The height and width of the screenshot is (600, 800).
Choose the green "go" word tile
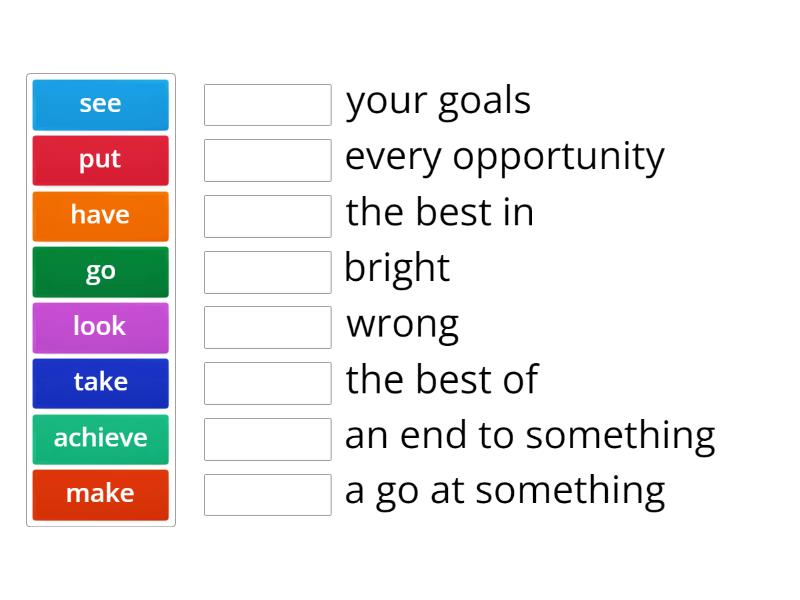tap(100, 271)
